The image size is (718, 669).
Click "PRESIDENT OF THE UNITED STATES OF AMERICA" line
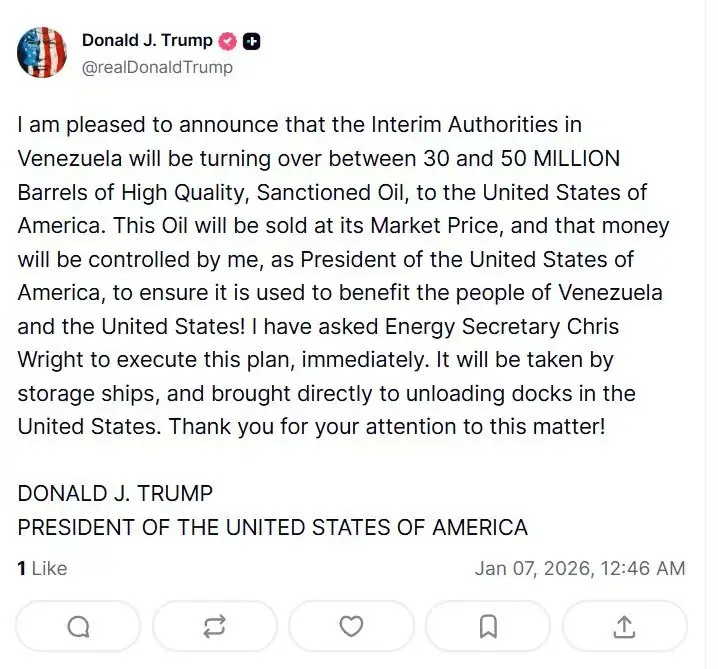272,527
